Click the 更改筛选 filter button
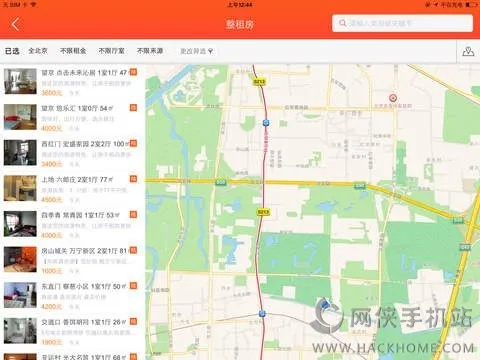This screenshot has width=480, height=360. pyautogui.click(x=197, y=51)
